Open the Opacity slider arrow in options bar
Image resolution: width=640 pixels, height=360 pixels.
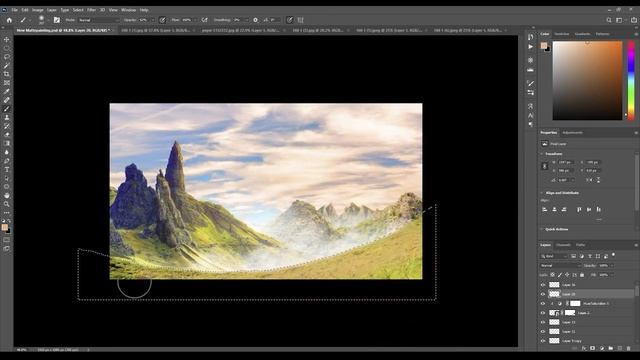153,20
